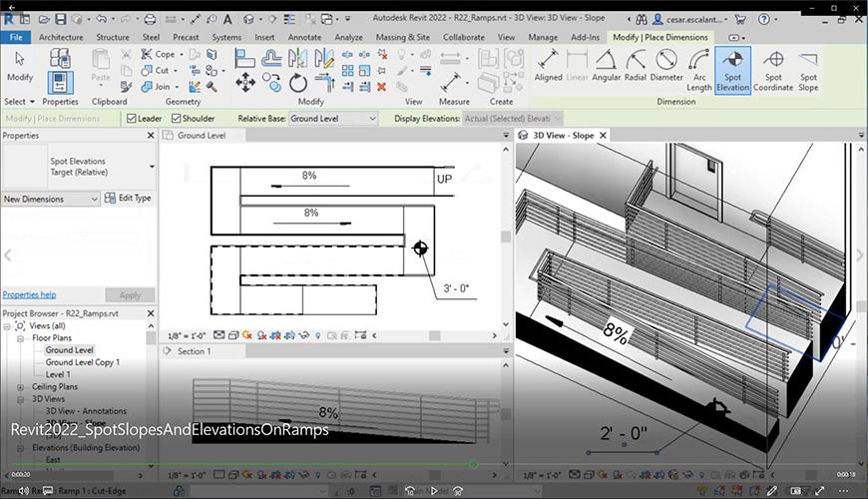The width and height of the screenshot is (868, 499).
Task: Choose the Arc Length dimension tool
Action: tap(699, 70)
